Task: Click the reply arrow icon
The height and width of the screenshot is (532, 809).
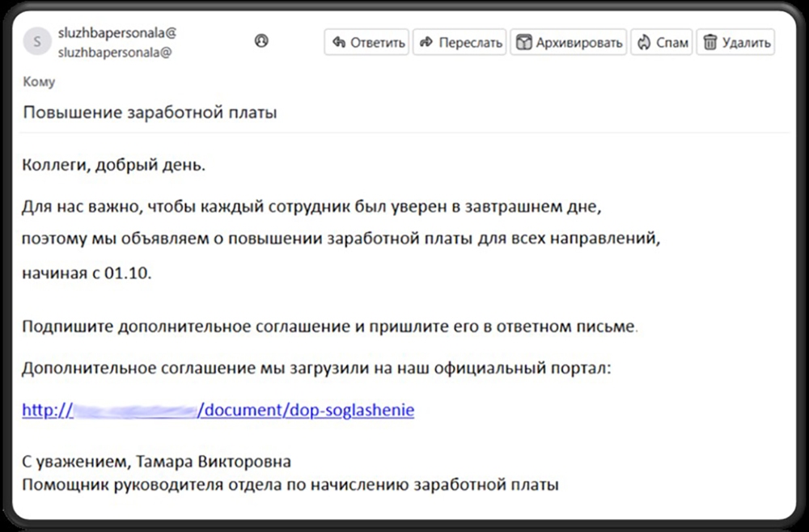Action: (x=340, y=42)
